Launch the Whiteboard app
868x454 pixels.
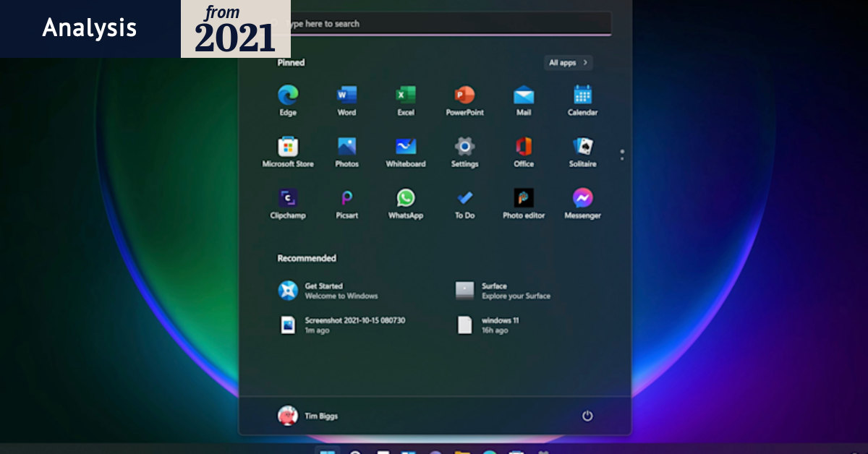[406, 152]
